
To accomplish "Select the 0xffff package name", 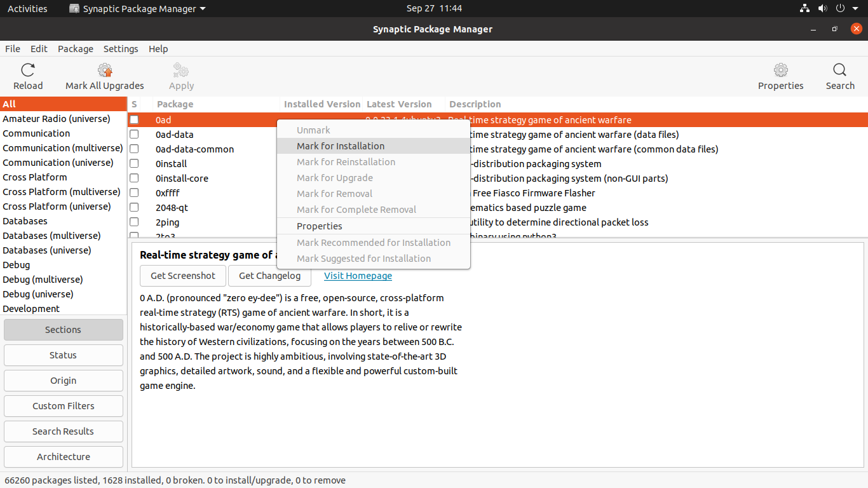I will point(168,193).
